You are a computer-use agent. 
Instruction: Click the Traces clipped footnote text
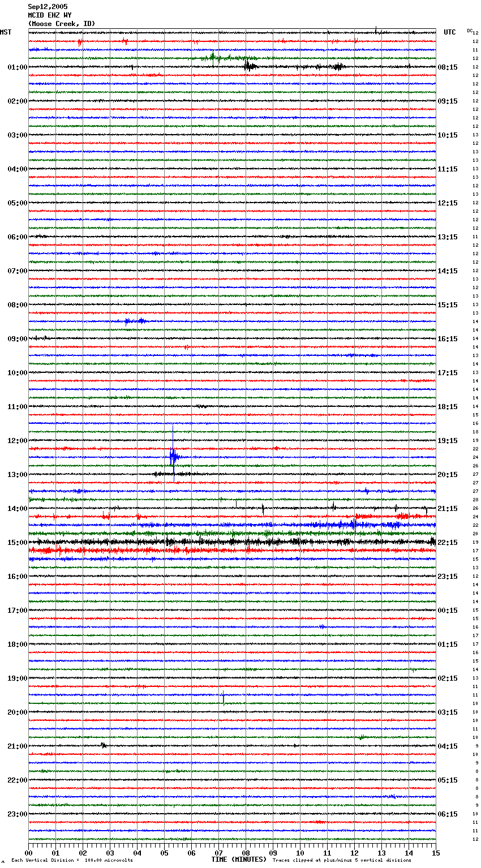coord(342,860)
